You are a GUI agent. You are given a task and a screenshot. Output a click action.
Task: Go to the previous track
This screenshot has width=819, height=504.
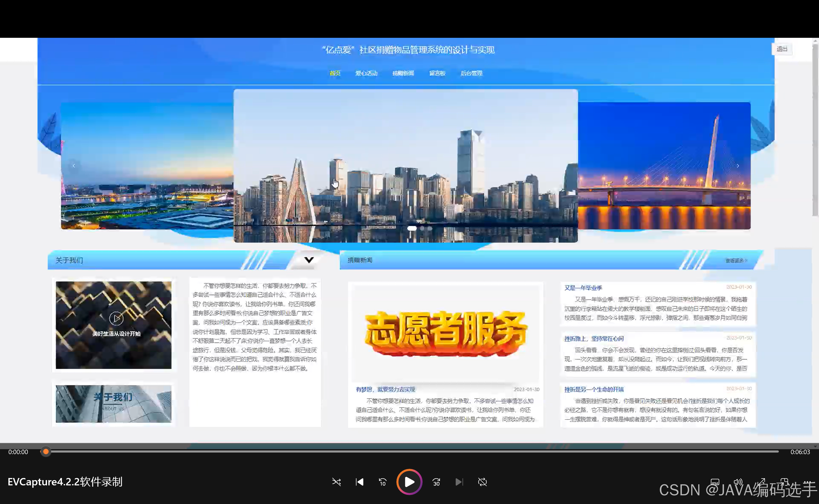pos(359,482)
